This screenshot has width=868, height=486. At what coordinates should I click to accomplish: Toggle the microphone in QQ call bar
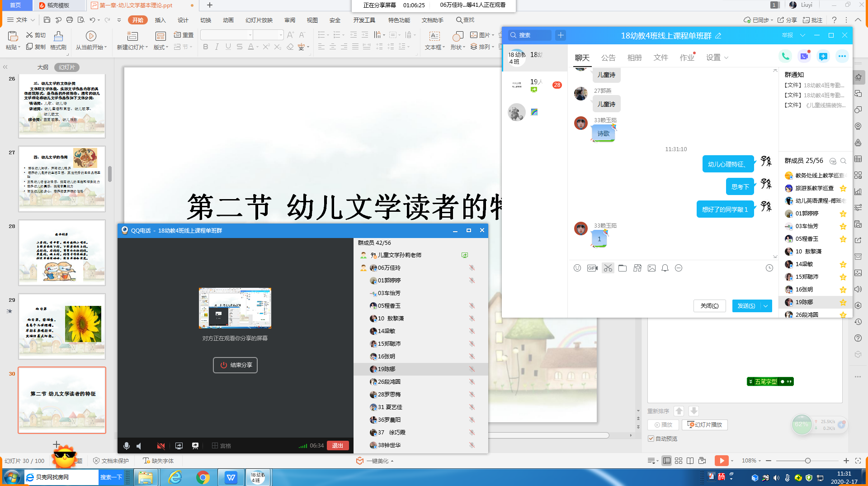127,446
